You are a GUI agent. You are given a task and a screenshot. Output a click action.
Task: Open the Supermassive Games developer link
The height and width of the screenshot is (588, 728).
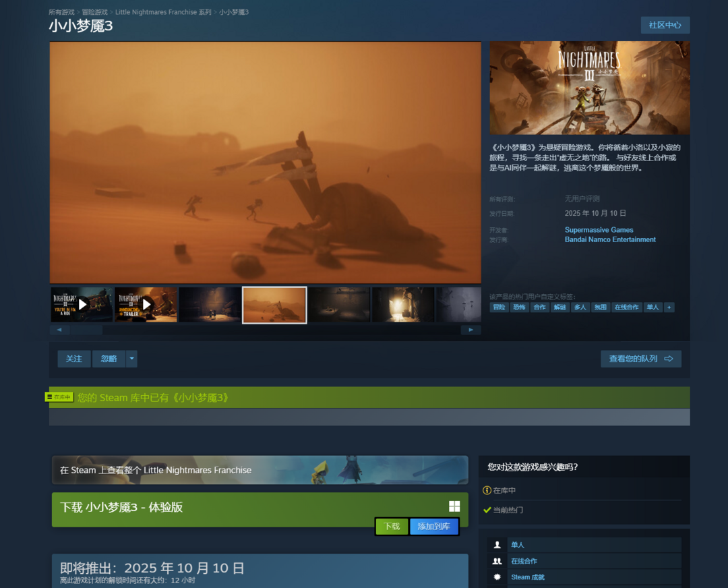599,230
